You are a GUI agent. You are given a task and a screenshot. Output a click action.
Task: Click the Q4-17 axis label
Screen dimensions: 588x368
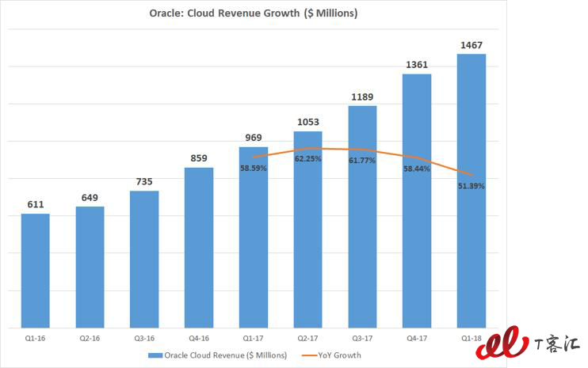tap(417, 339)
